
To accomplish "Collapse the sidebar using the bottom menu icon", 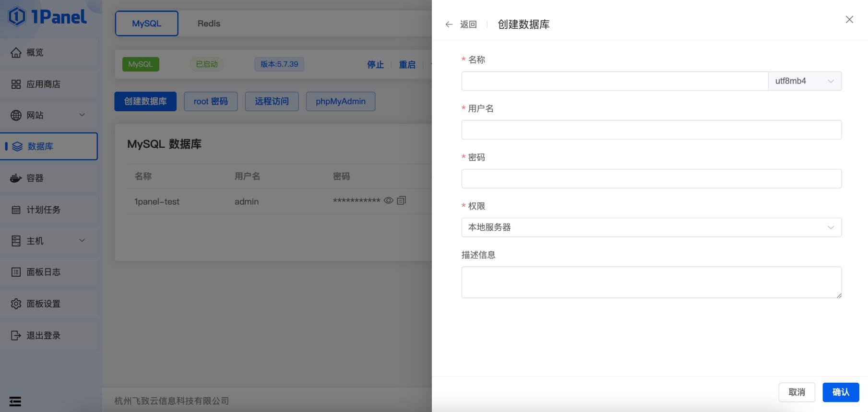I will point(15,401).
